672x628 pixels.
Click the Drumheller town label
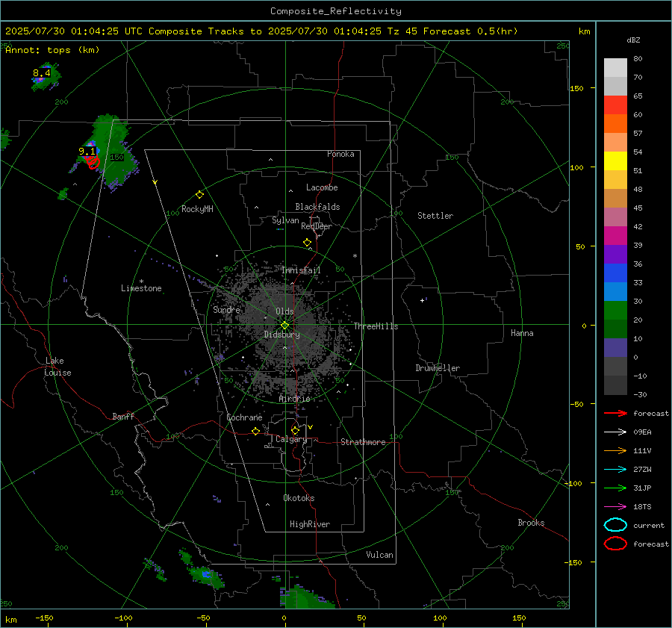click(x=438, y=368)
